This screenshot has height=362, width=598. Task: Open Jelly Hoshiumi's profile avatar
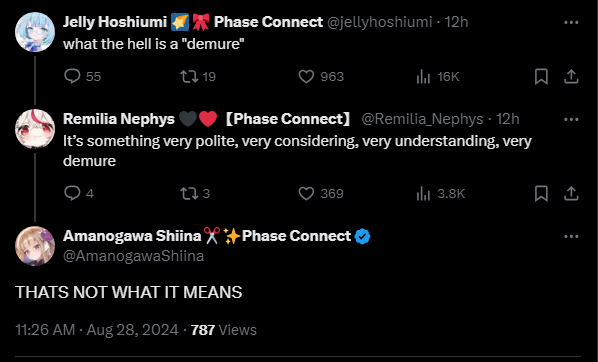coord(35,32)
